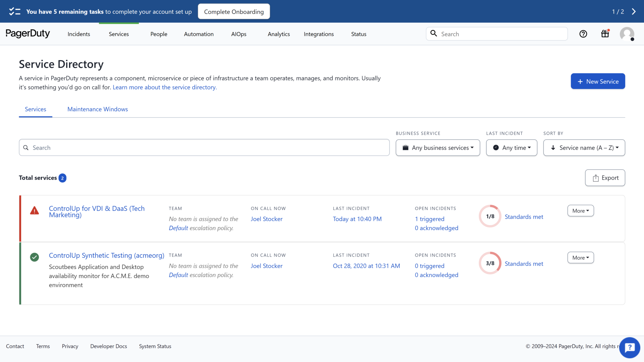Change the Service name sort order

coord(584,147)
